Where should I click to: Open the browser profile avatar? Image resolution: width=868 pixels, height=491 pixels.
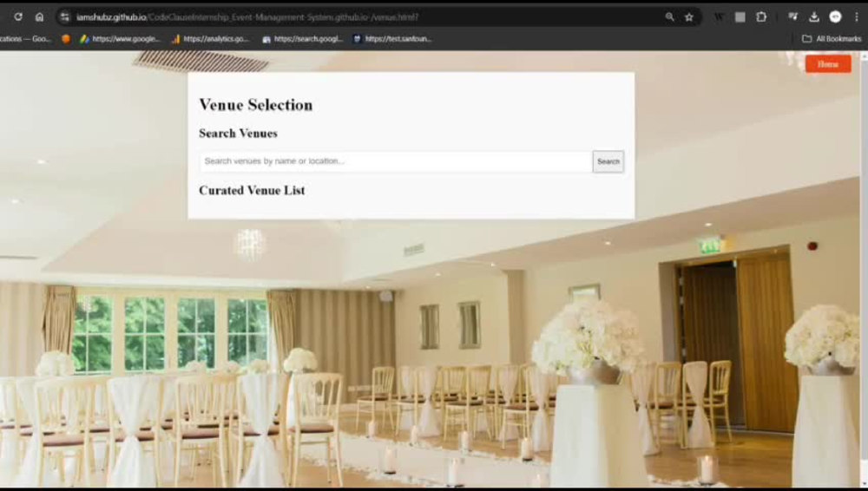pyautogui.click(x=835, y=17)
